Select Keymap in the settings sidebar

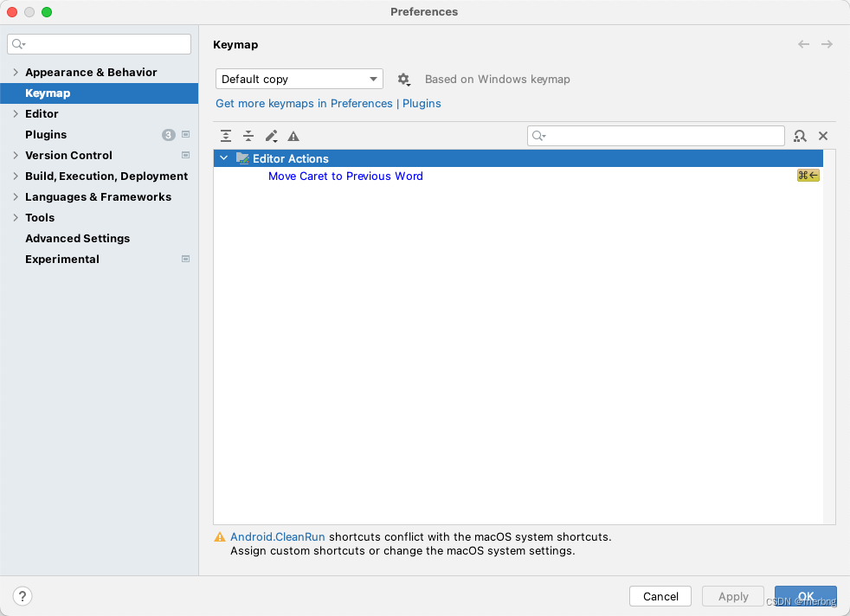point(100,93)
